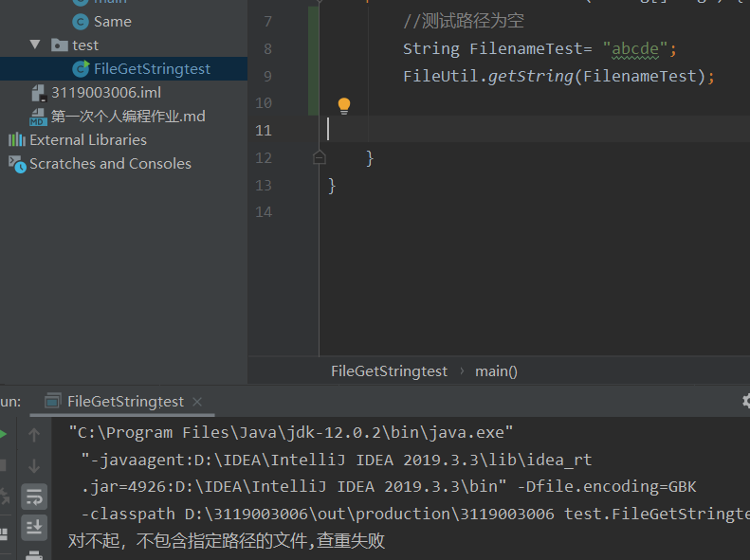Close the FileGetStringtest run tab

click(x=196, y=402)
